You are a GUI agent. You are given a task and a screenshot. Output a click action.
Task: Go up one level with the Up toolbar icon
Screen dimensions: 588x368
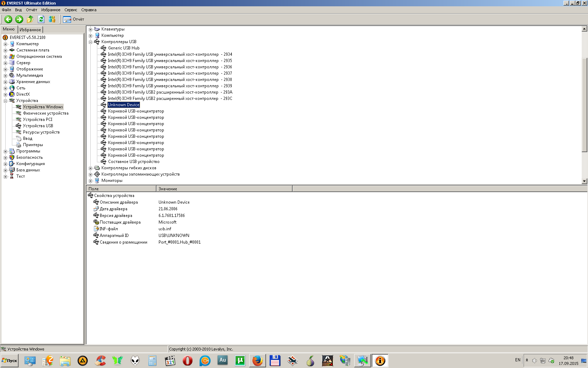(x=30, y=19)
